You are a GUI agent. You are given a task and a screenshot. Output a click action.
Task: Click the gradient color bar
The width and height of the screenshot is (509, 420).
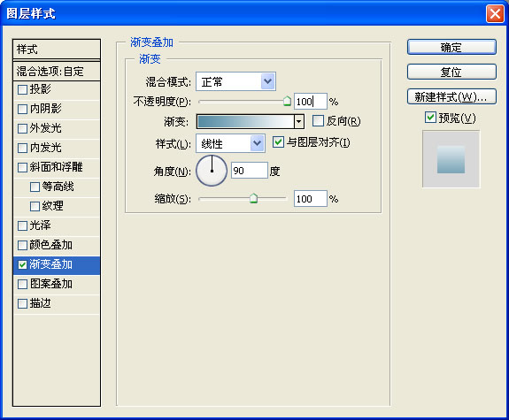tap(245, 122)
